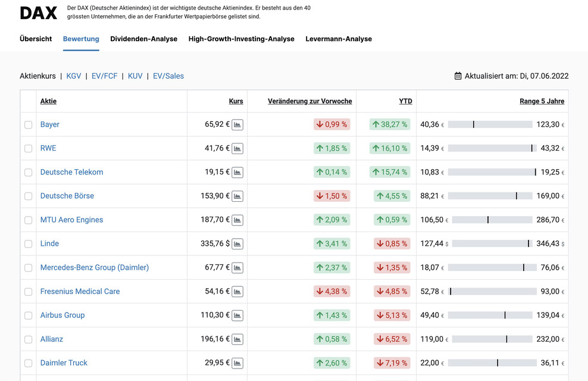Image resolution: width=588 pixels, height=381 pixels.
Task: Sort by Veränderung zur Vorwoche header
Action: click(x=309, y=101)
